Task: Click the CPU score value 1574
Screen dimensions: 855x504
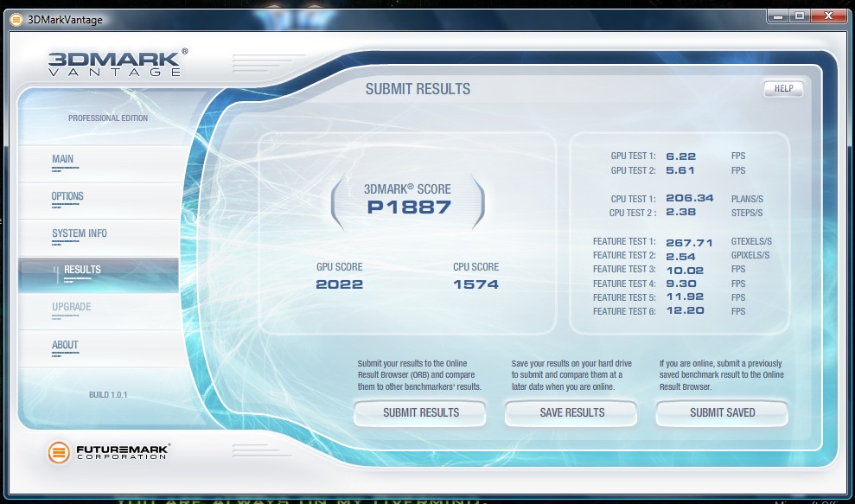Action: click(475, 284)
